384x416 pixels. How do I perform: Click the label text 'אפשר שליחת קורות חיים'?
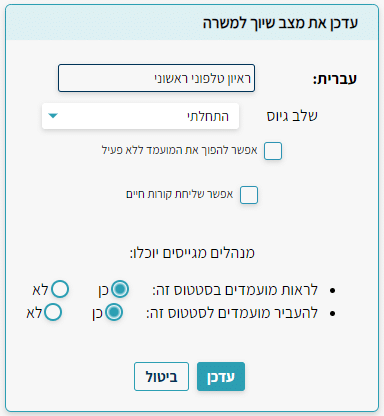click(179, 194)
